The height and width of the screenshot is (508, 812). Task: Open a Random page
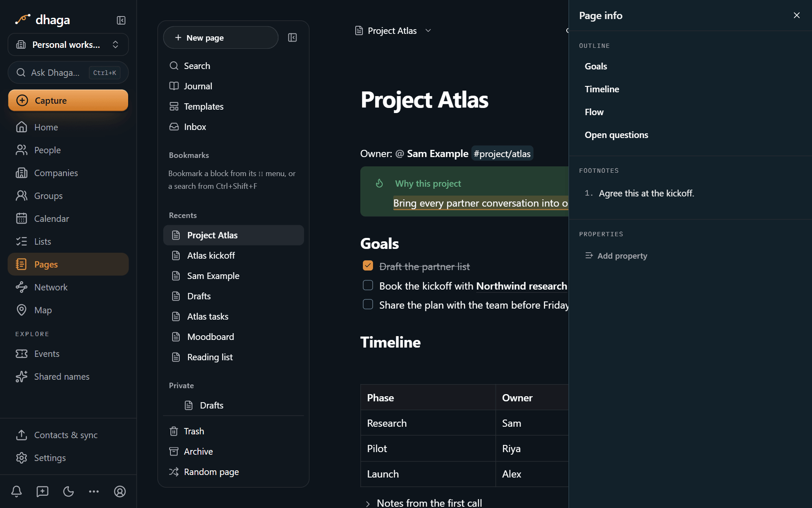coord(233,472)
